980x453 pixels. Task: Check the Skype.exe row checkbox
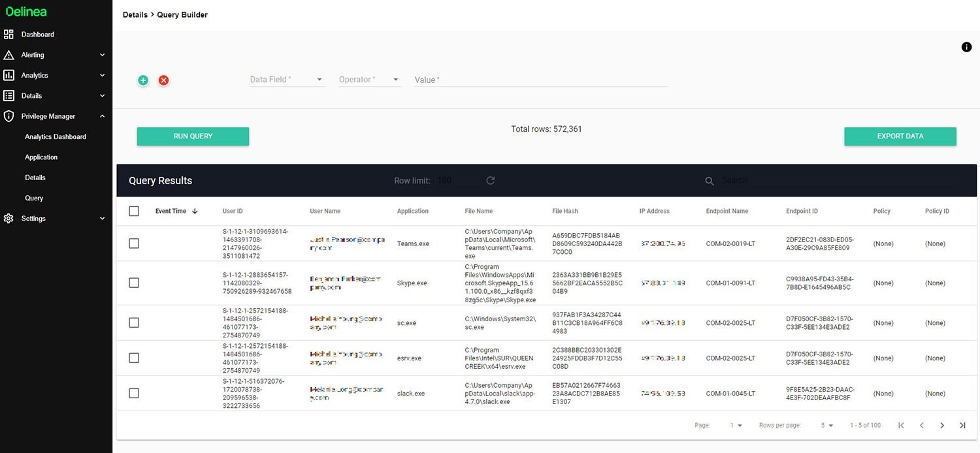(x=134, y=283)
